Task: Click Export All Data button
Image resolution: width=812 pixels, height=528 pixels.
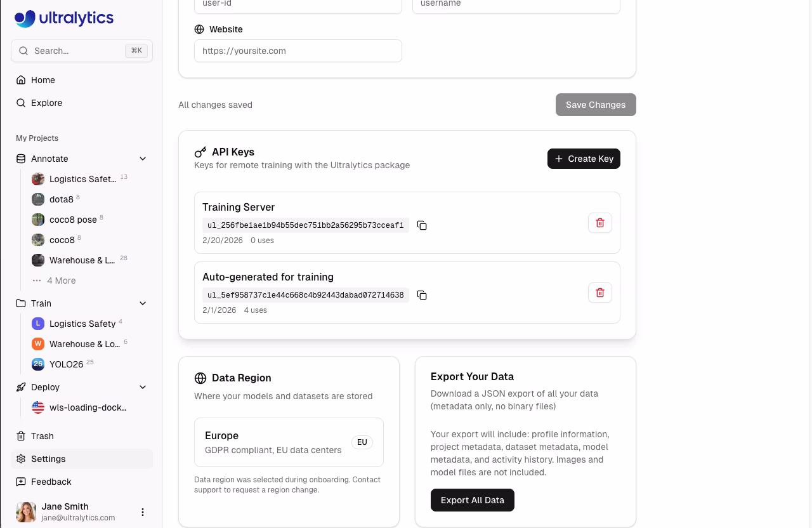Action: pyautogui.click(x=472, y=500)
